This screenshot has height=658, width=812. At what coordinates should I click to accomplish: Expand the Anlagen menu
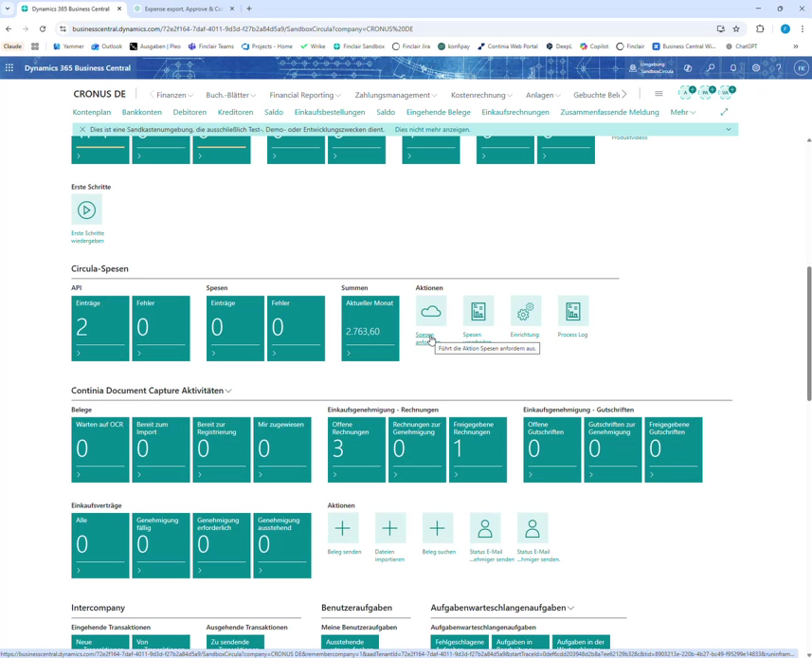point(543,96)
